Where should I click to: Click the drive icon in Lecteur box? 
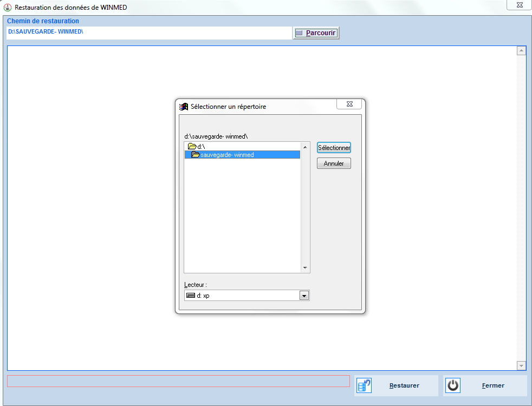point(190,296)
